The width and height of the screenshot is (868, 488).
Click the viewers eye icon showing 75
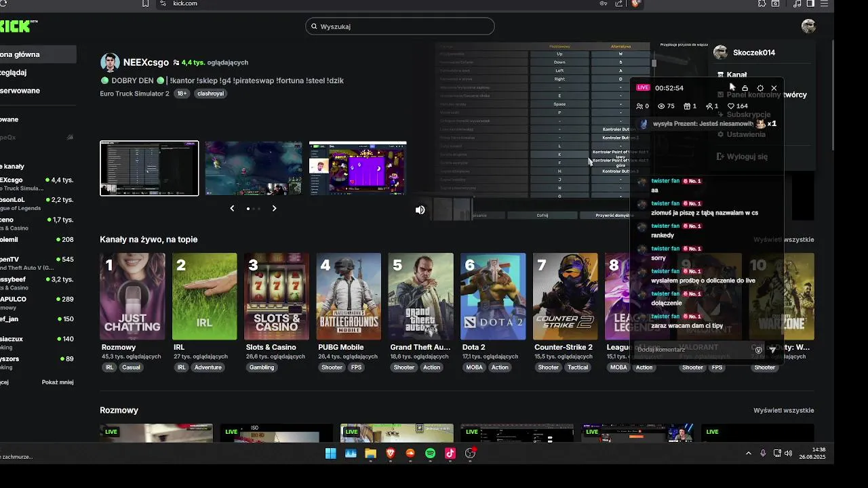[x=661, y=106]
